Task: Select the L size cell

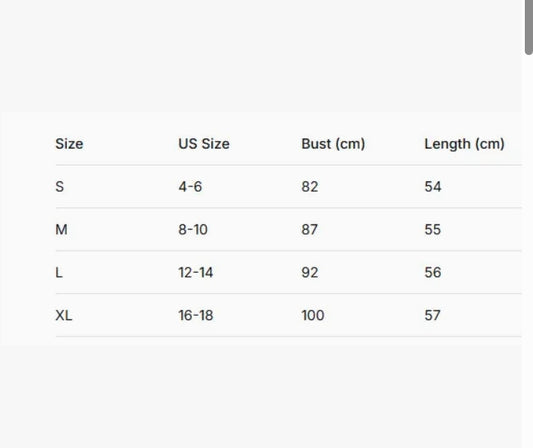Action: click(59, 272)
